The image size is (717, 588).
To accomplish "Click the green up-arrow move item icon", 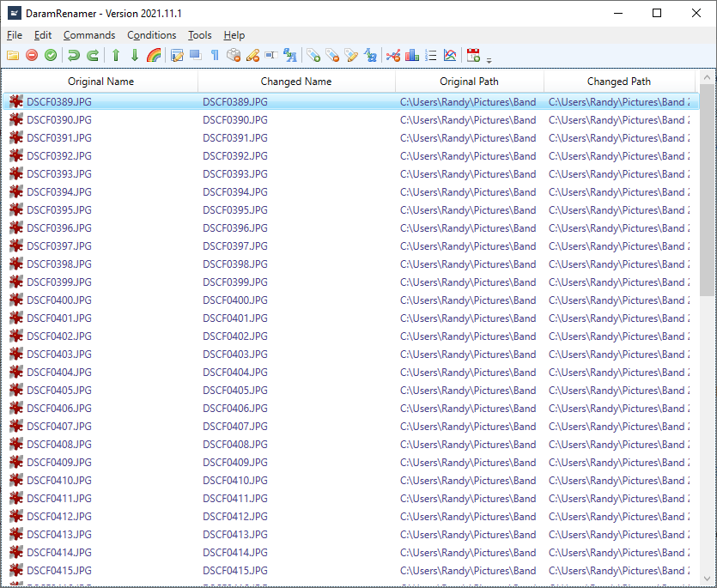I will click(x=116, y=55).
